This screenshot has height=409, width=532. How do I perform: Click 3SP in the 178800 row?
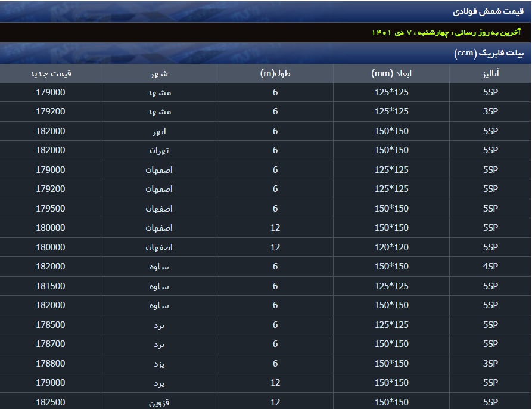[x=491, y=363]
